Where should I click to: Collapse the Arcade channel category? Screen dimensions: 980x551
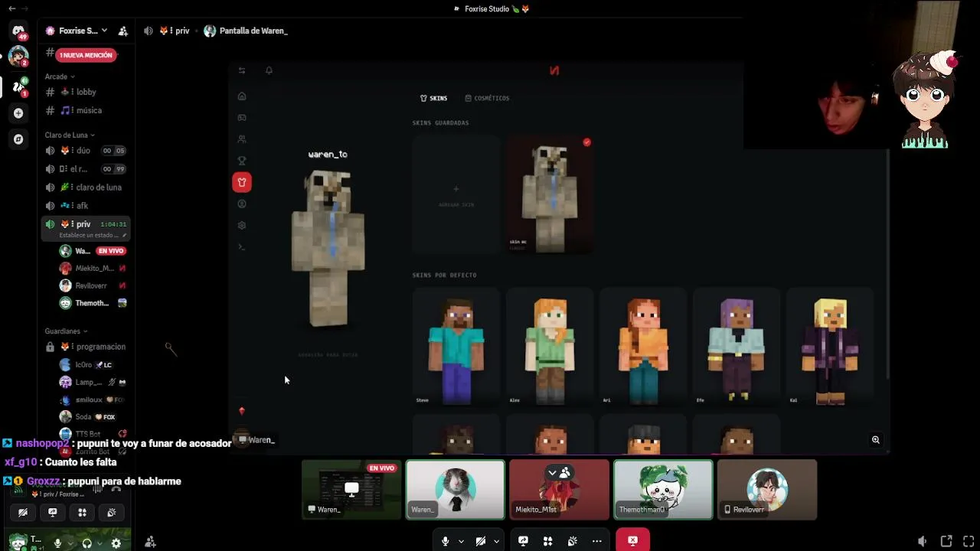click(60, 77)
